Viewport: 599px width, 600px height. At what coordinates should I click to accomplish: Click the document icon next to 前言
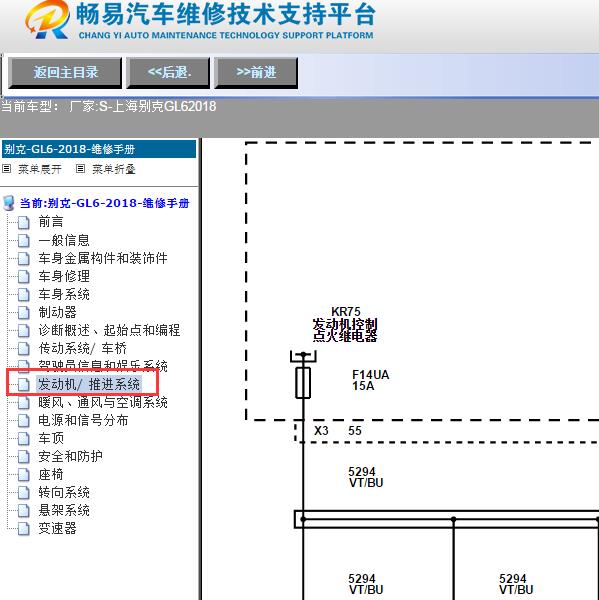coord(24,222)
